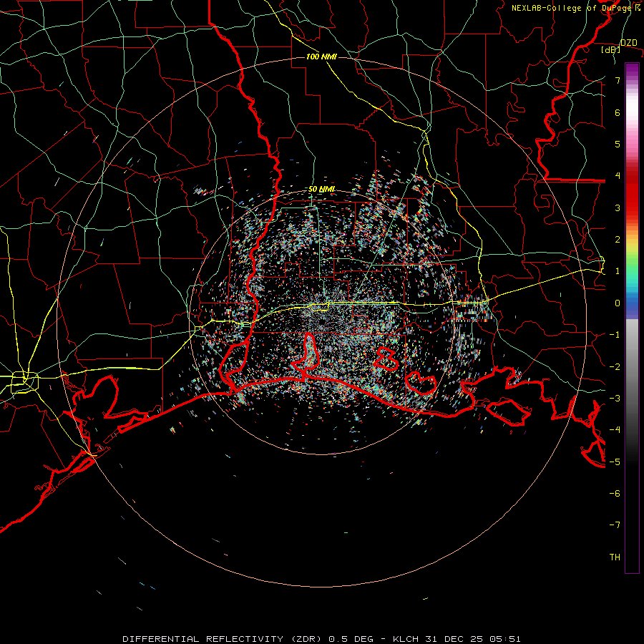
Task: Click the red segment of the color bar
Action: 632,191
